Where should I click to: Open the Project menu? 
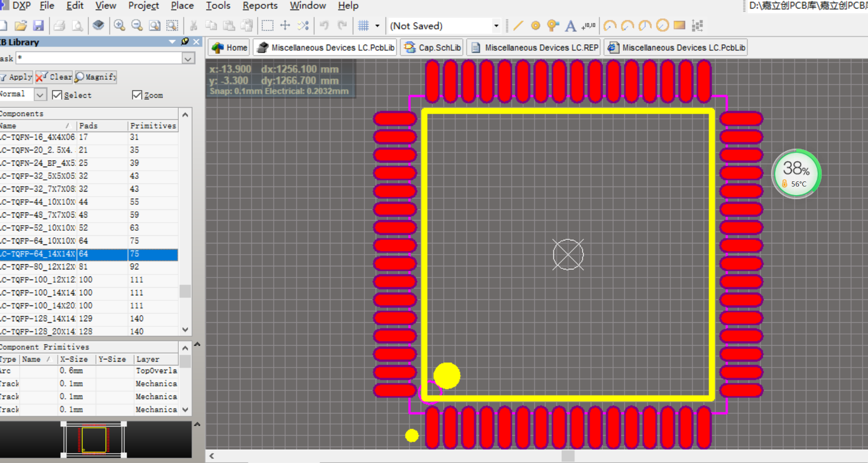pyautogui.click(x=143, y=6)
